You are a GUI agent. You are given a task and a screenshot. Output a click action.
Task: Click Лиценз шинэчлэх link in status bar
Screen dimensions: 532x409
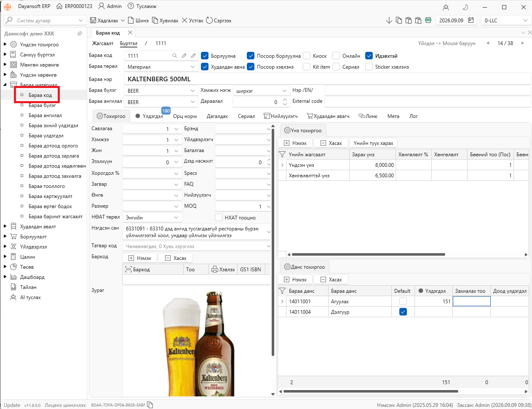pyautogui.click(x=65, y=405)
